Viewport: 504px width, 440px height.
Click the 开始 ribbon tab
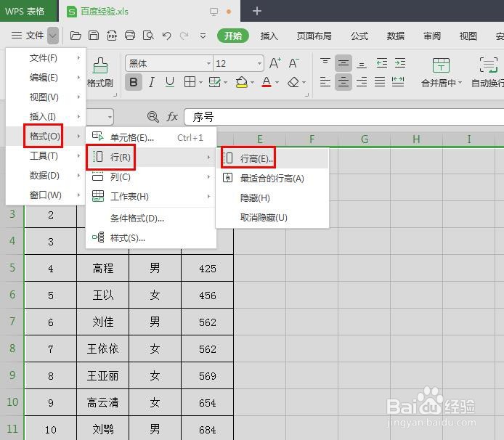tap(233, 36)
